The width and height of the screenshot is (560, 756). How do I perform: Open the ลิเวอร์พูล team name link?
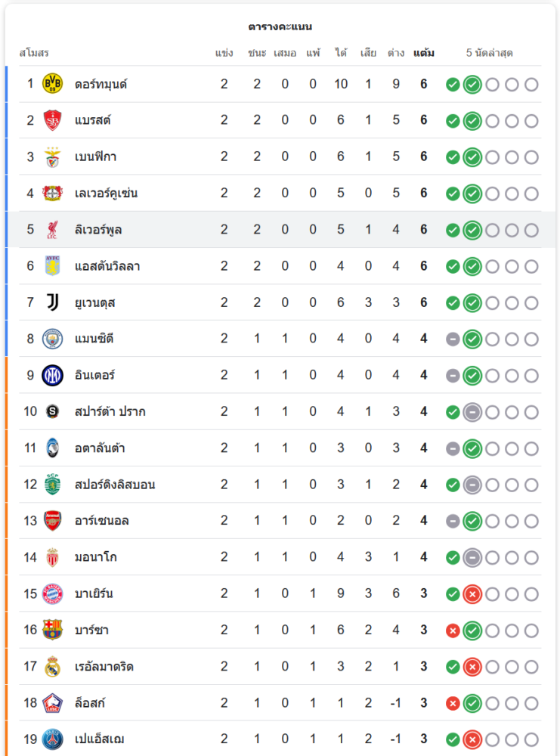pos(98,230)
